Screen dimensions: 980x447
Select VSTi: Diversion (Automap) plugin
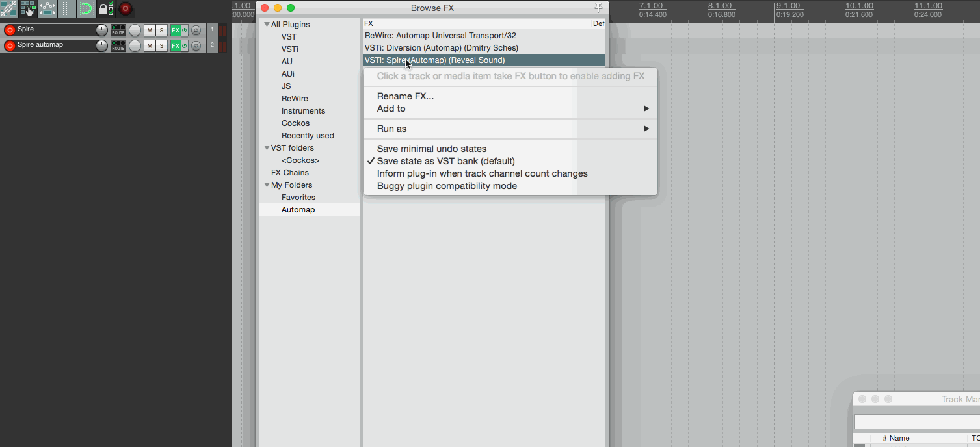coord(484,48)
